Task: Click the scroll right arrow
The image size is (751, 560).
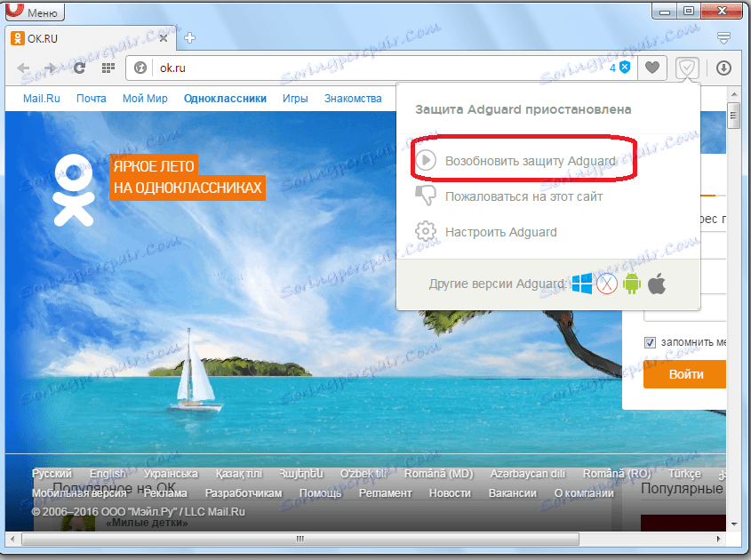Action: (x=718, y=539)
